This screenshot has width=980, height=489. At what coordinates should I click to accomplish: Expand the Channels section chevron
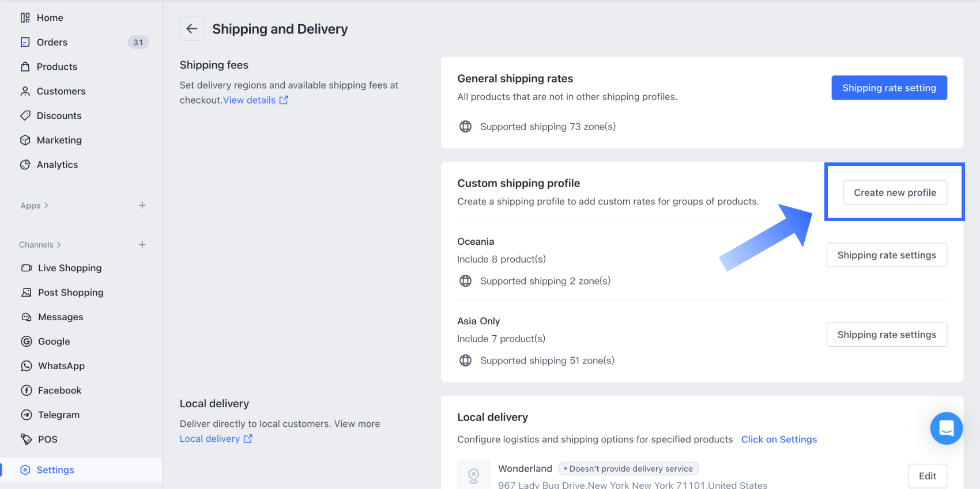pos(59,245)
